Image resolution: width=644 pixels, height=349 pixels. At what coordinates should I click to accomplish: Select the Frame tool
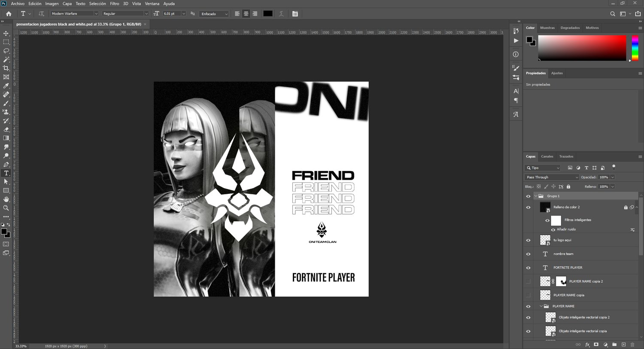tap(6, 77)
